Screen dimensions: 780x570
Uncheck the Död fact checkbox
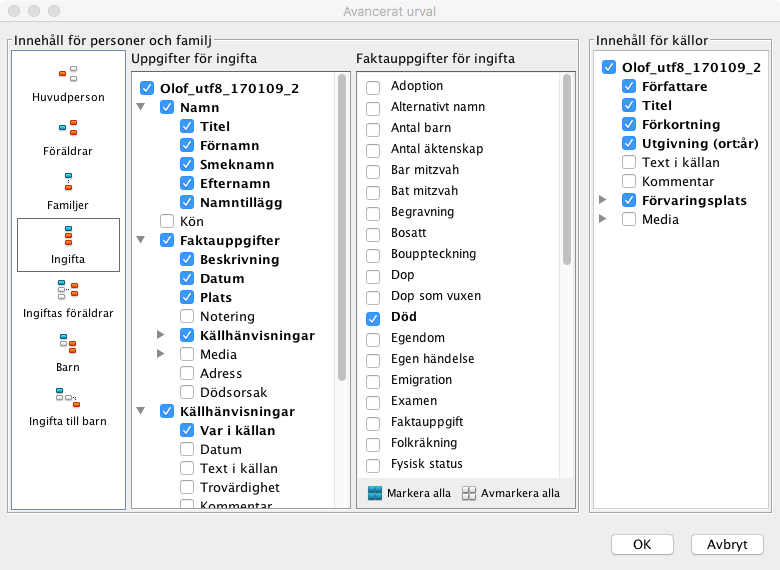(373, 318)
